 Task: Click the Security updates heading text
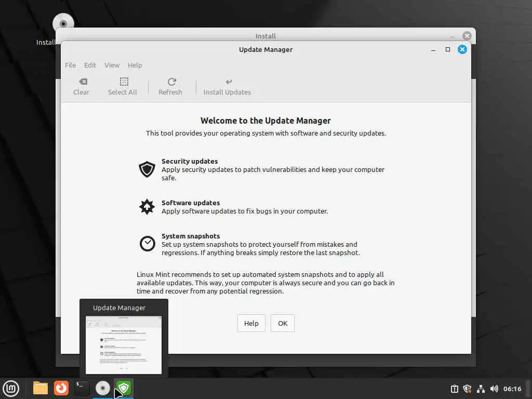190,161
